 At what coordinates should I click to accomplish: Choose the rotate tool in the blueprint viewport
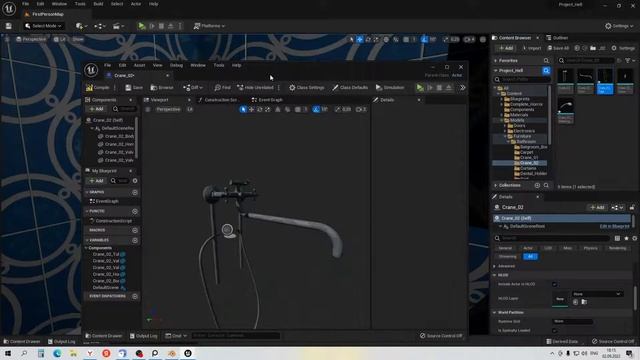[260, 109]
